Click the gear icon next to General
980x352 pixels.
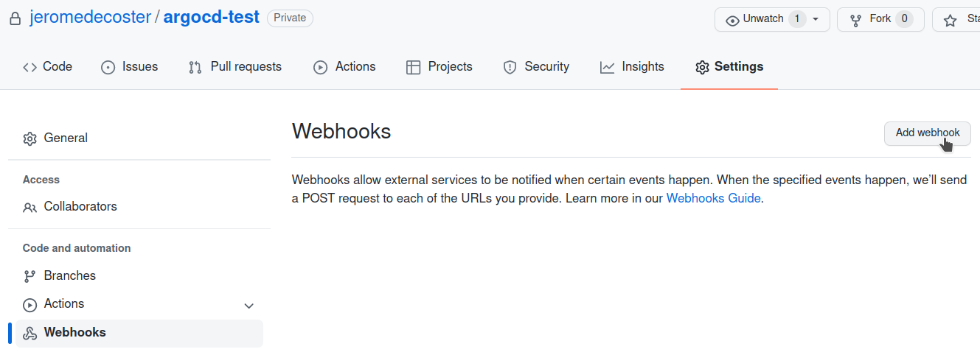(x=29, y=138)
